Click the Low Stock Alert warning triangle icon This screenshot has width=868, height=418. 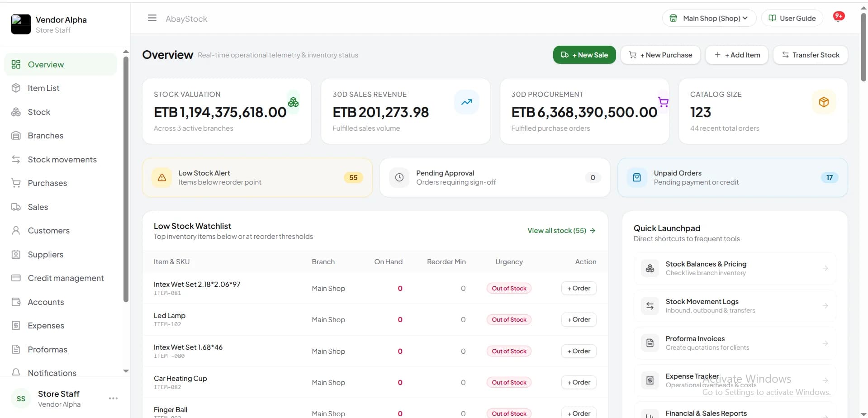pos(161,177)
